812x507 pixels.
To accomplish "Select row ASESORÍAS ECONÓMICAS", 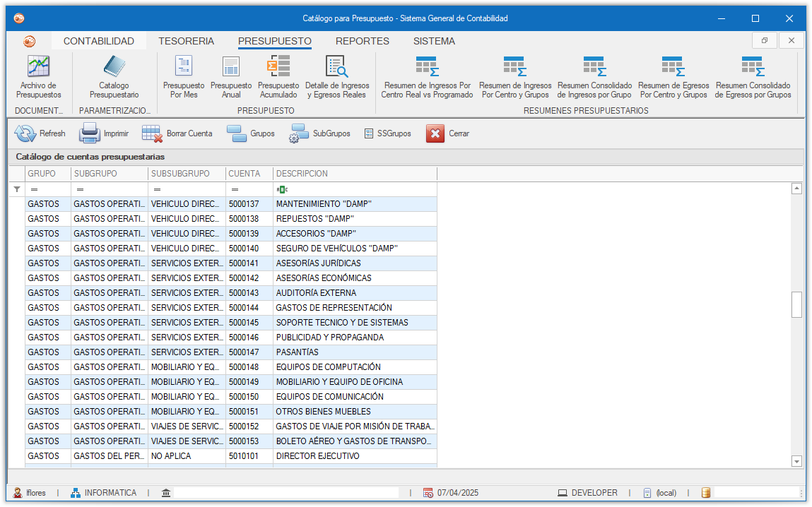I will click(x=231, y=278).
